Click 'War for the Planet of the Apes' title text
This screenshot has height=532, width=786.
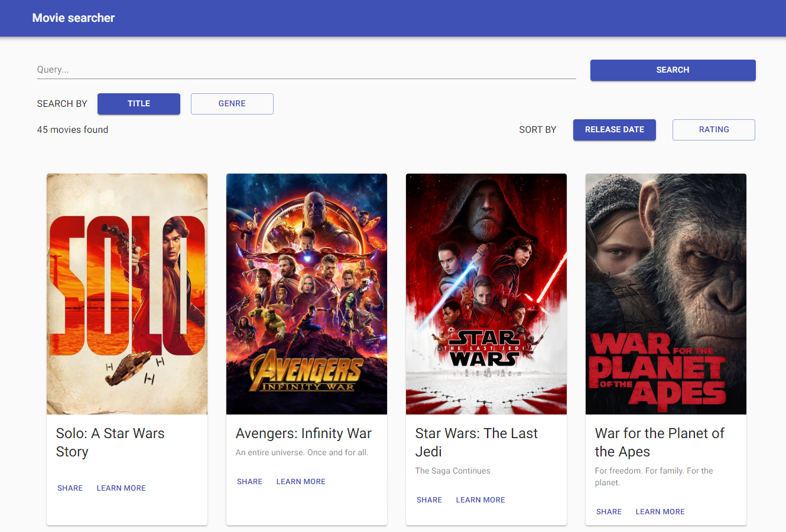pyautogui.click(x=660, y=442)
